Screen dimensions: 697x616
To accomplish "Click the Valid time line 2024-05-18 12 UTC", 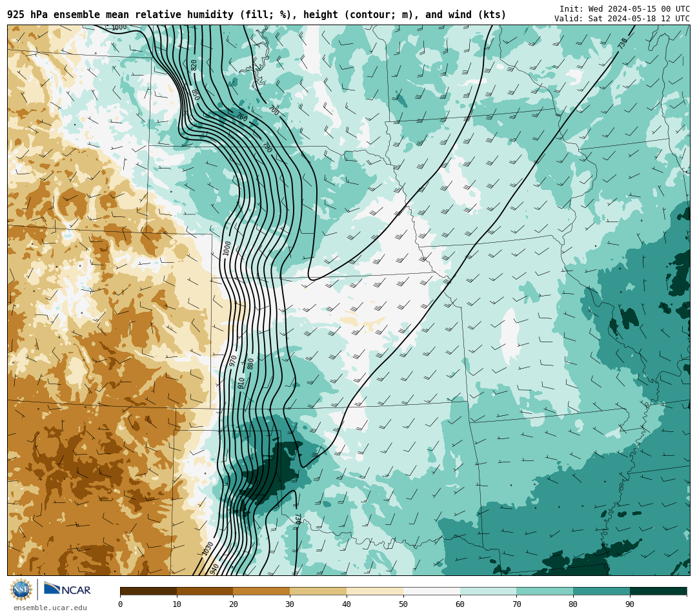I will coord(622,19).
